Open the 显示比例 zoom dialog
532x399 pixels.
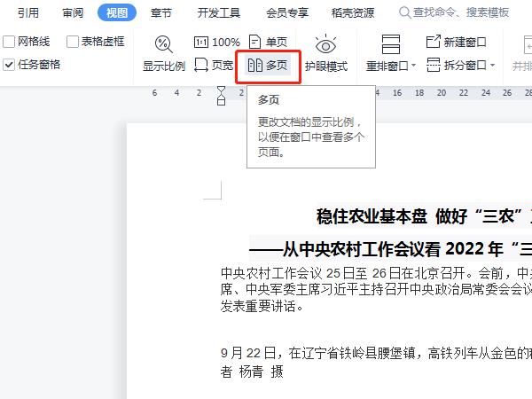click(x=163, y=53)
